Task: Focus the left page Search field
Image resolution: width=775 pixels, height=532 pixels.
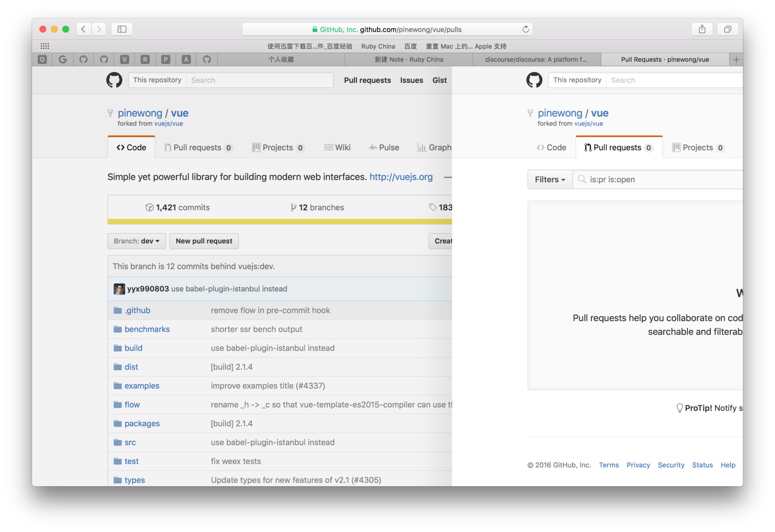Action: tap(260, 80)
